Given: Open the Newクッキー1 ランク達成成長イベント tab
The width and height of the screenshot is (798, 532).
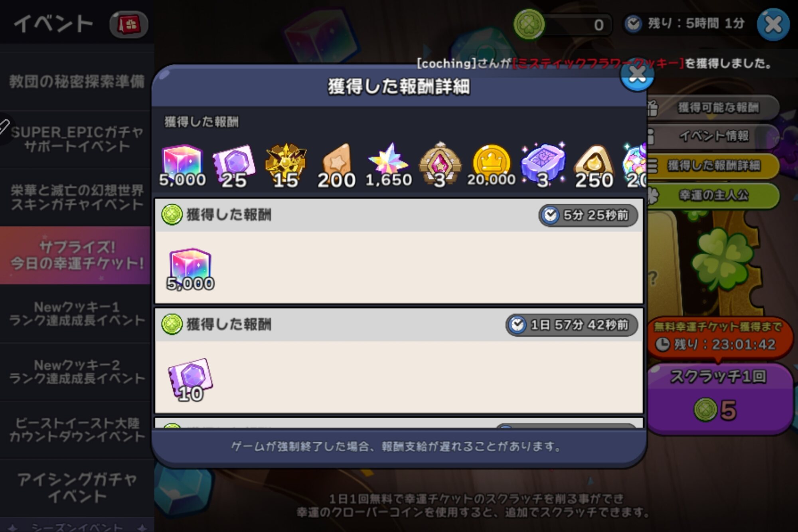Looking at the screenshot, I should pyautogui.click(x=77, y=314).
